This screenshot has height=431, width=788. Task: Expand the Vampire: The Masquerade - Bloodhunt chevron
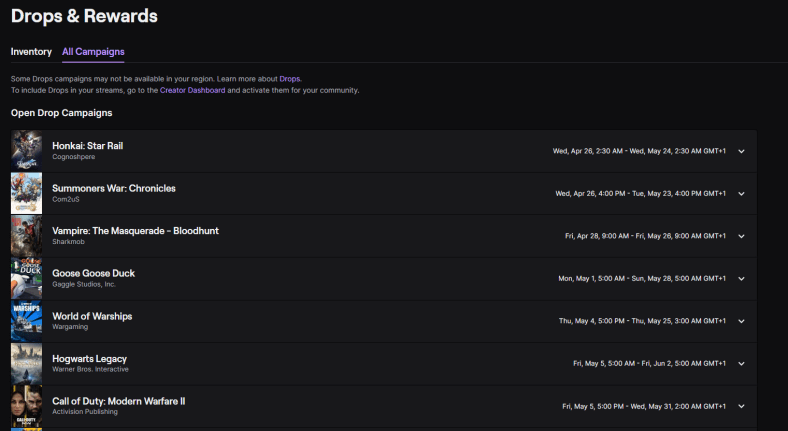(741, 236)
